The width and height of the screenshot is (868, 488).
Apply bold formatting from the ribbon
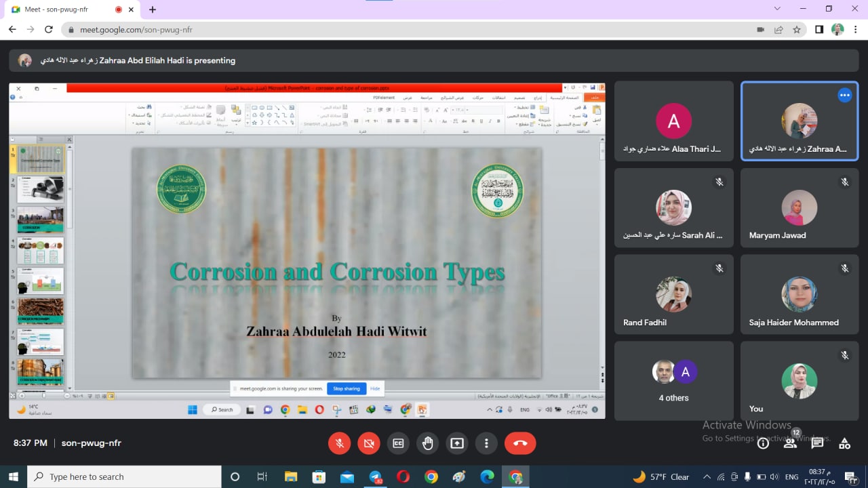[498, 121]
